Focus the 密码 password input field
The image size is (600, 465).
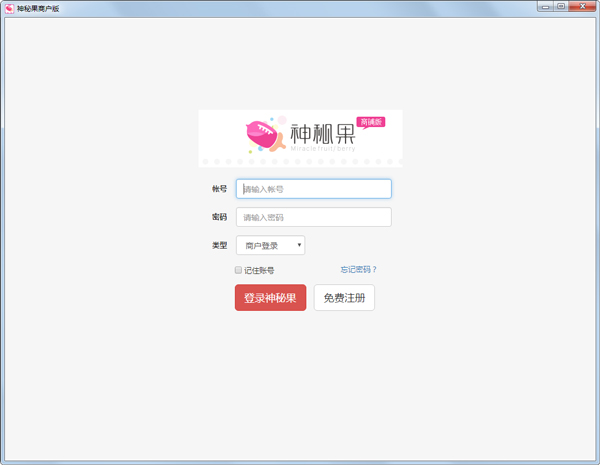313,217
